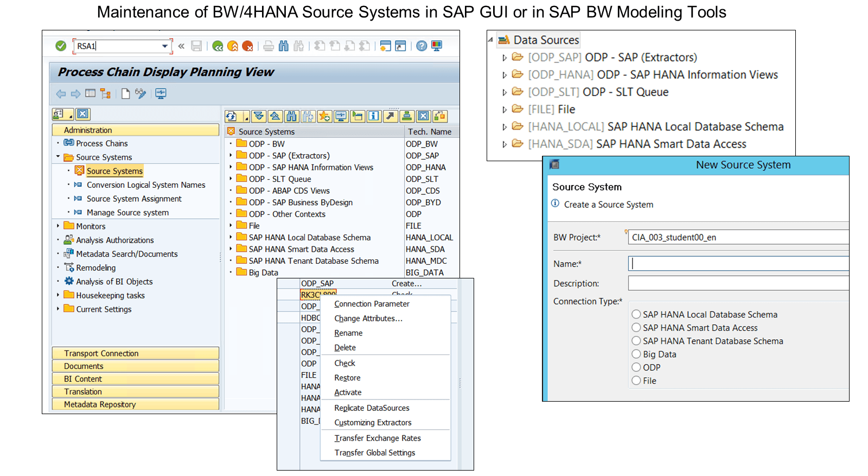Select SAP HANA Smart Data Access radio button

pyautogui.click(x=636, y=327)
